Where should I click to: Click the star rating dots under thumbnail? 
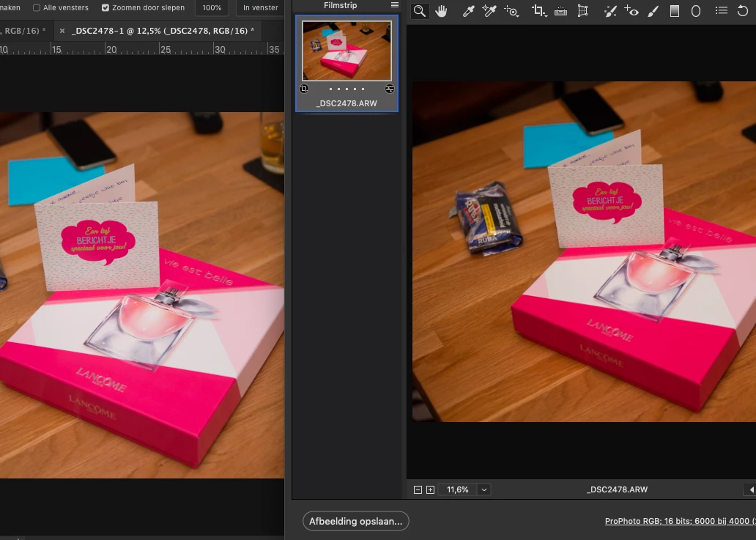346,89
